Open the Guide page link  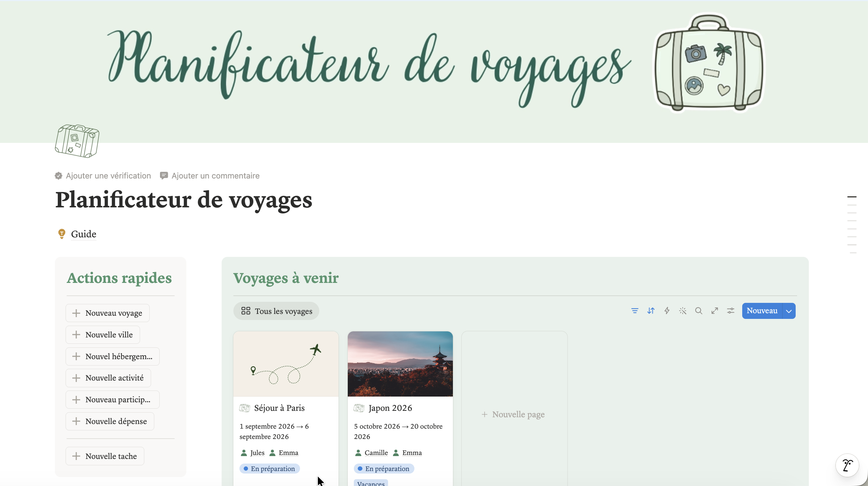tap(84, 234)
